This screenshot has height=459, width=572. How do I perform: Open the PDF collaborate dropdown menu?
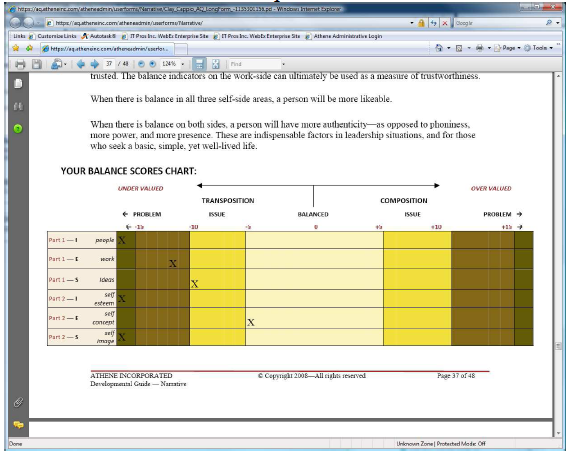59,65
